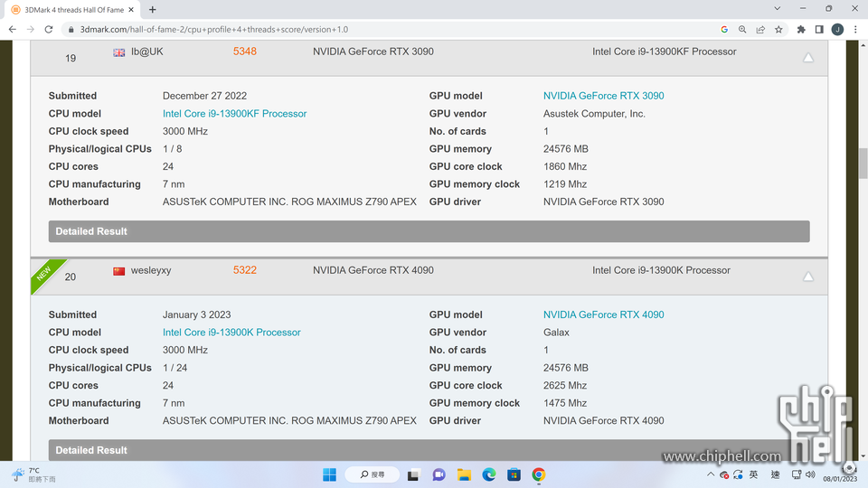Open Intel Core i9-13900K Processor link

point(231,332)
